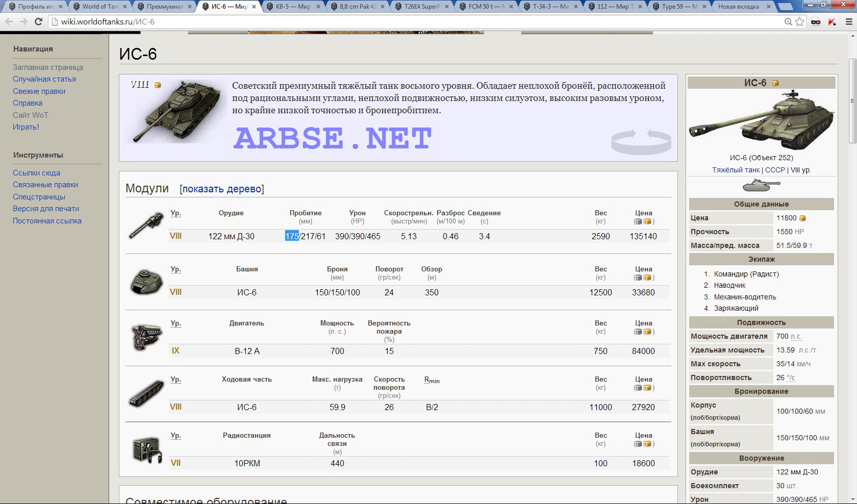Click the tracks suspension module icon
The width and height of the screenshot is (857, 504).
tap(146, 393)
